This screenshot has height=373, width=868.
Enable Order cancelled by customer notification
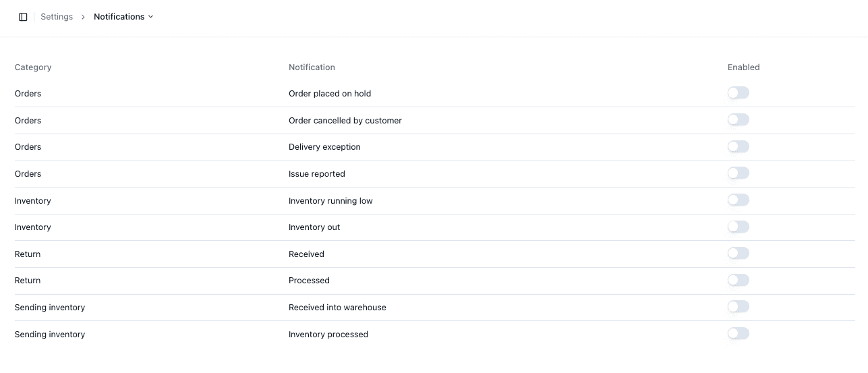pos(738,119)
